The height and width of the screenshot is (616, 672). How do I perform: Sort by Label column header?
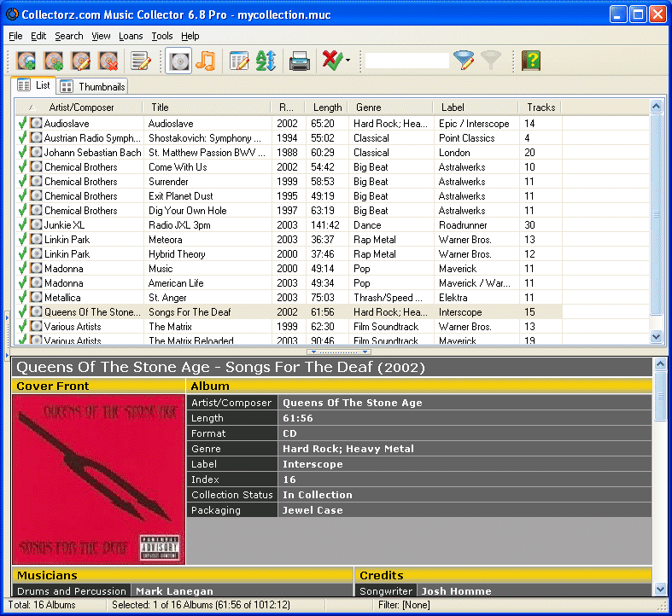coord(476,108)
